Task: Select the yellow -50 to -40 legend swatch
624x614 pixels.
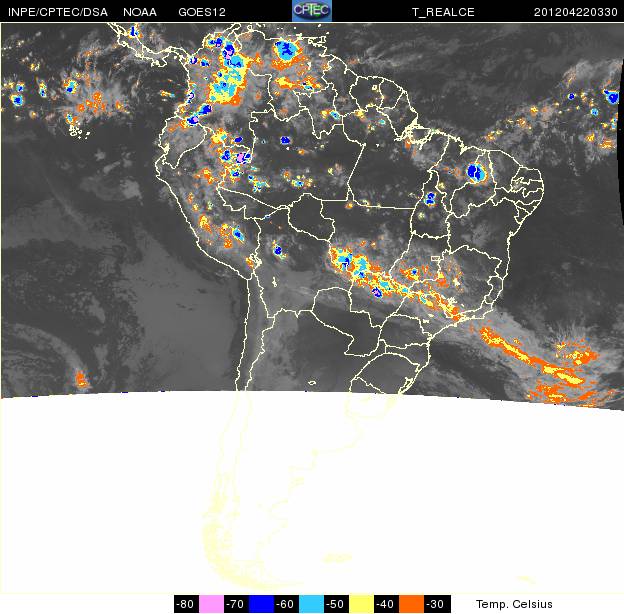Action: 361,604
